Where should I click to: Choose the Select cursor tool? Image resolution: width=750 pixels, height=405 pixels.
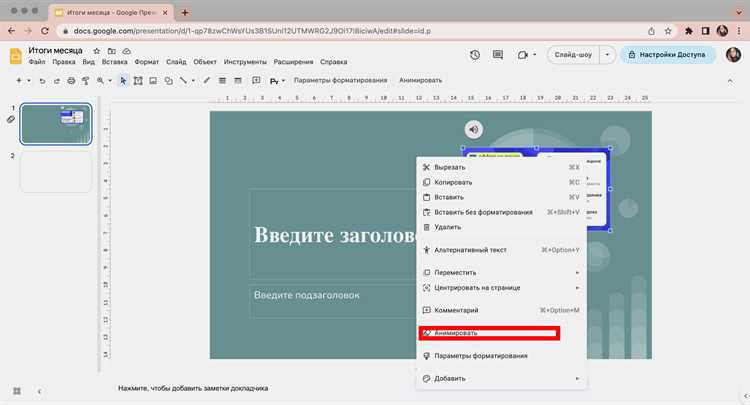123,81
